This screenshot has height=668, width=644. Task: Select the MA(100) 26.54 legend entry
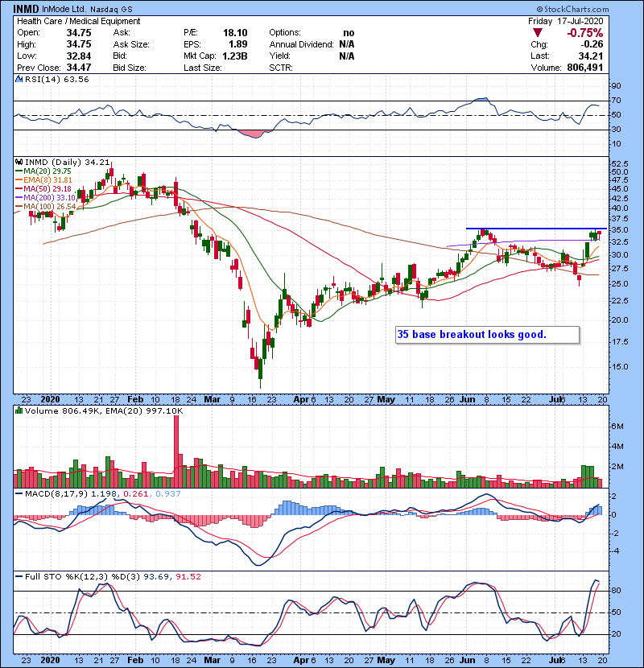click(46, 207)
